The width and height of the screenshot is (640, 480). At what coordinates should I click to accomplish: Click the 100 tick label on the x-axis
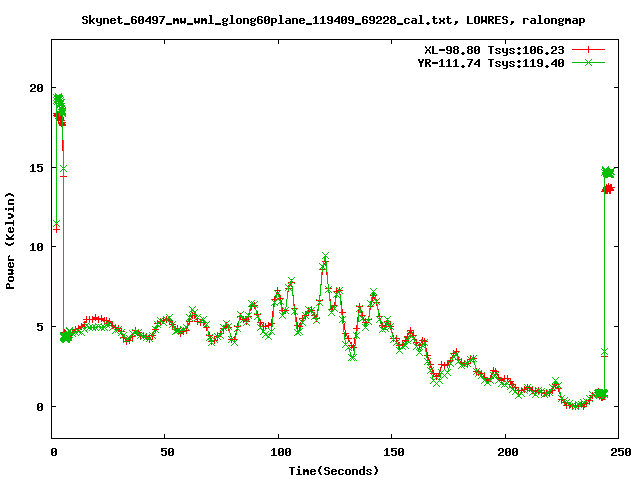click(x=279, y=452)
